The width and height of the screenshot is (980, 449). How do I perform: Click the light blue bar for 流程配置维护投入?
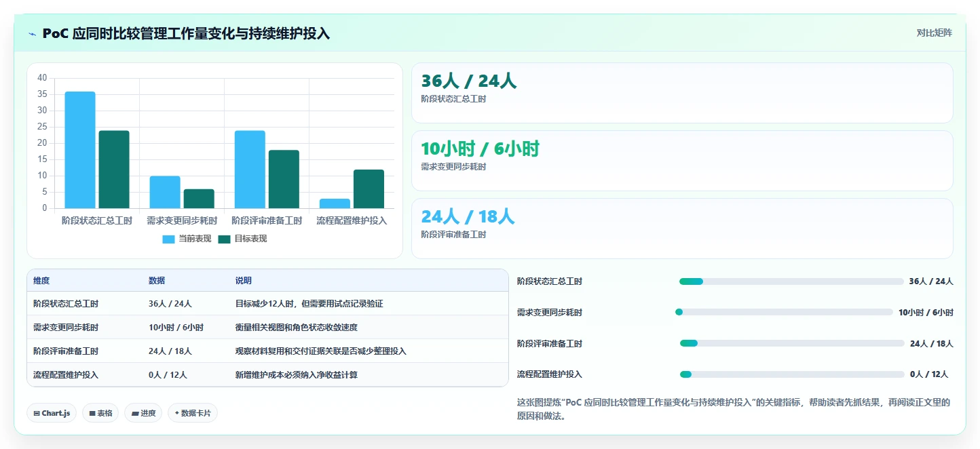tap(335, 203)
